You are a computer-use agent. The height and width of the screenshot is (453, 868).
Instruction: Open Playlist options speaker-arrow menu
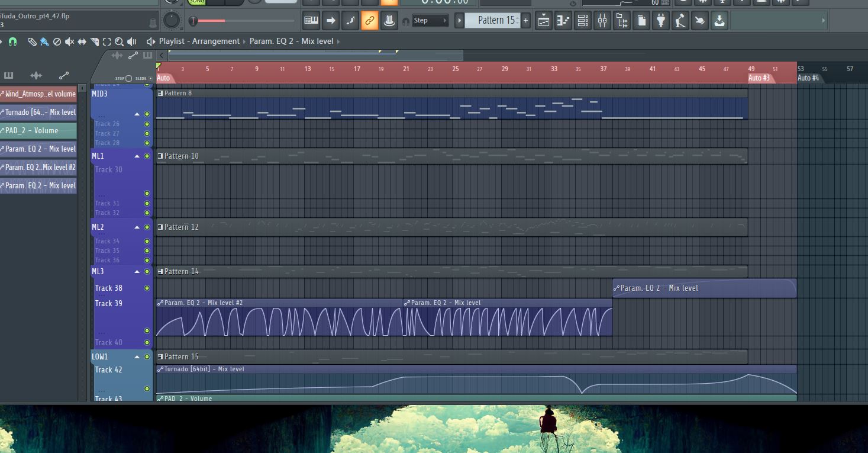coord(150,41)
